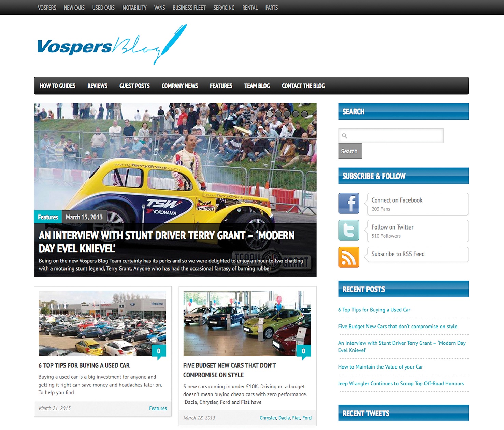Screen dimensions: 504x430
Task: Click Connect on Facebook box
Action: tap(418, 204)
